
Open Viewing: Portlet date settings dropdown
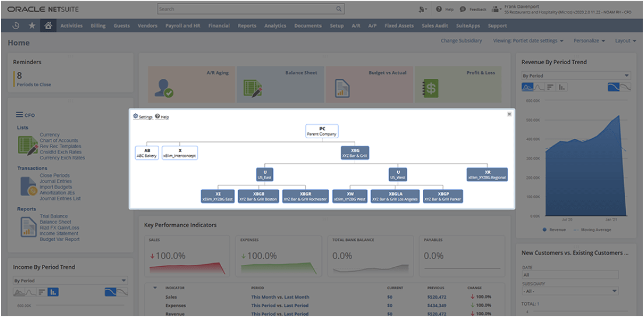(x=528, y=41)
